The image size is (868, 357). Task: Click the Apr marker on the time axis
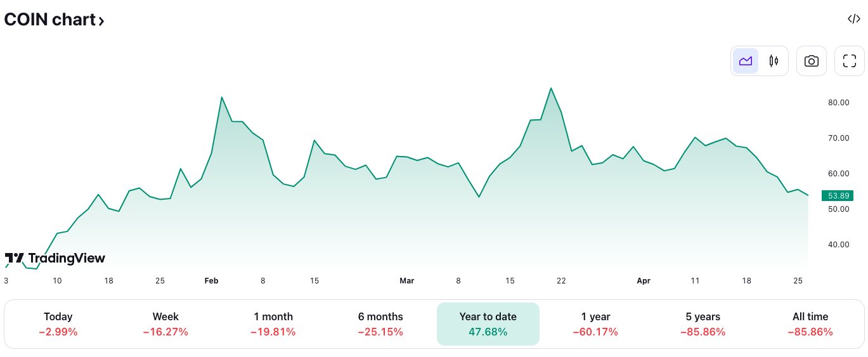pos(644,281)
